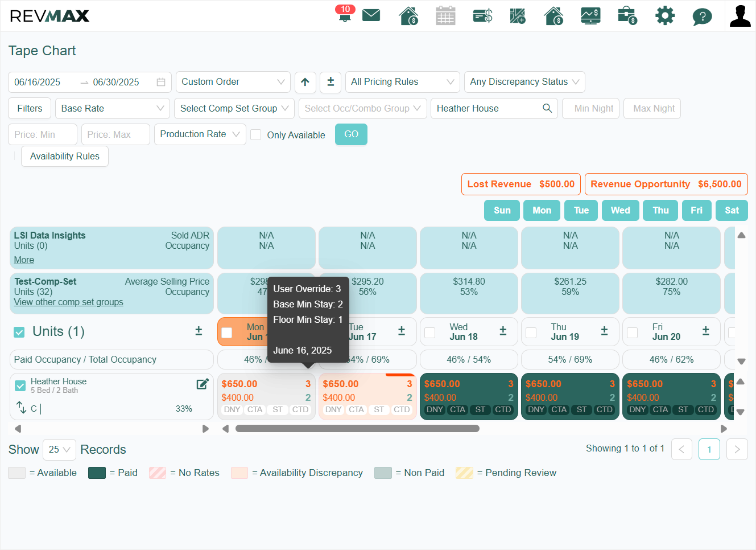Open the Any Discrepancy Status dropdown
The width and height of the screenshot is (756, 550).
point(524,82)
